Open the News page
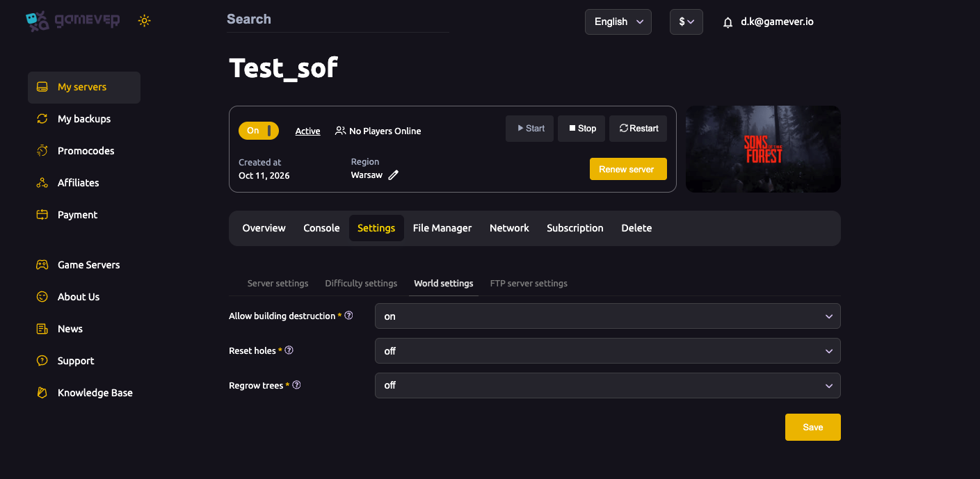This screenshot has height=479, width=980. [70, 329]
